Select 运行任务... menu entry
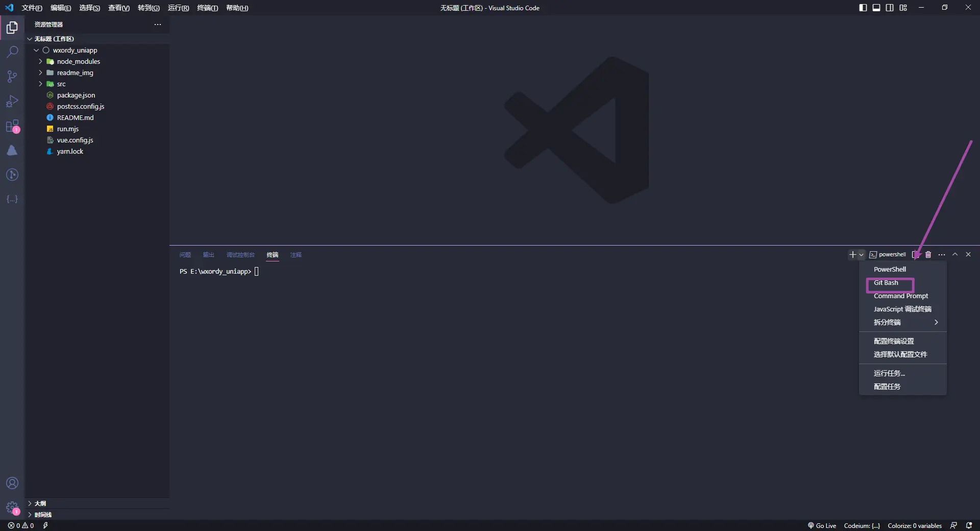 click(x=902, y=373)
